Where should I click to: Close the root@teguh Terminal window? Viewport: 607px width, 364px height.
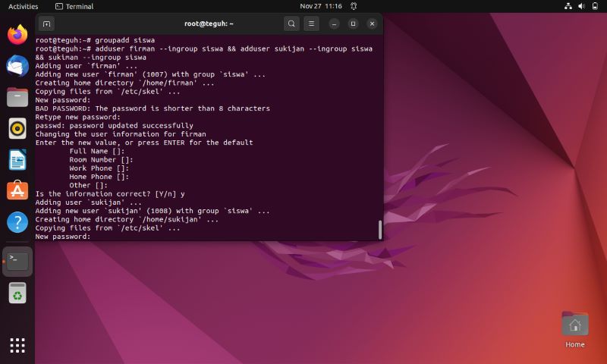[372, 24]
